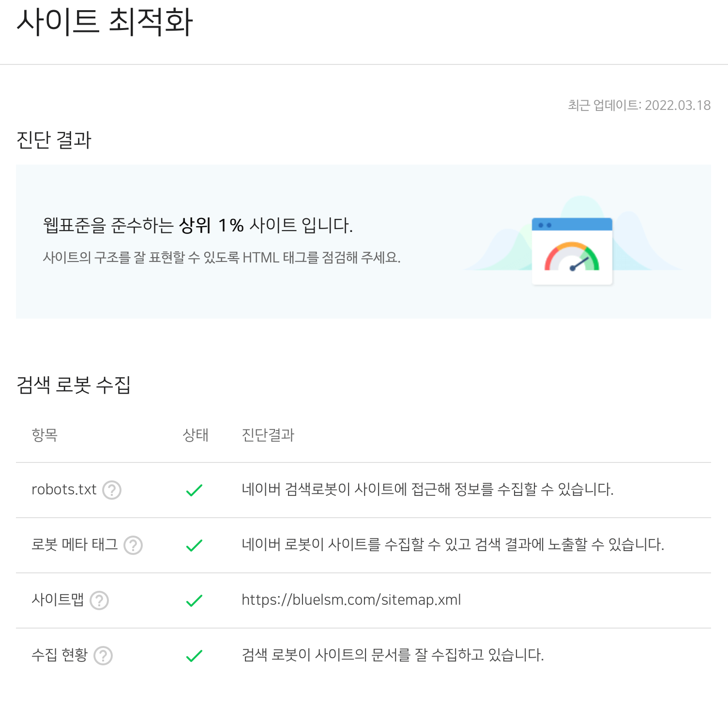Click the speedometer gauge illustration
Screen dimensions: 728x707
pyautogui.click(x=572, y=258)
